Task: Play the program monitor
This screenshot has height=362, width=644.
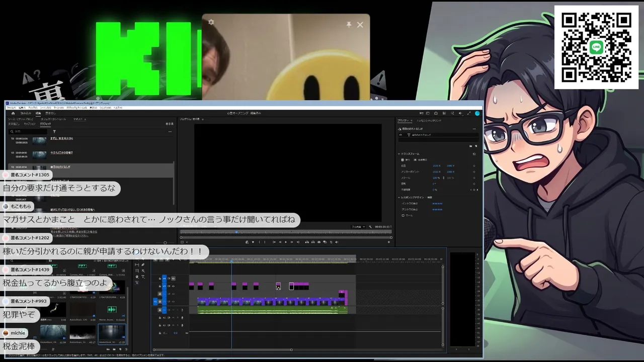Action: coord(286,242)
